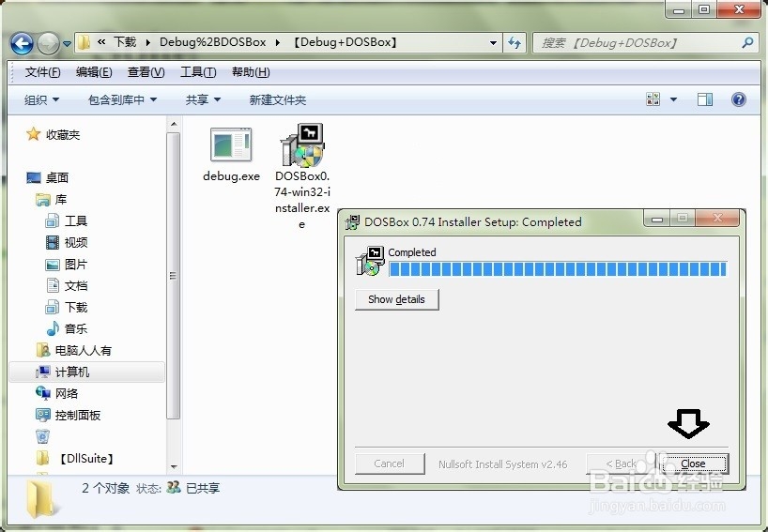
Task: Select the 电脑人人有 user folder
Action: [x=83, y=350]
